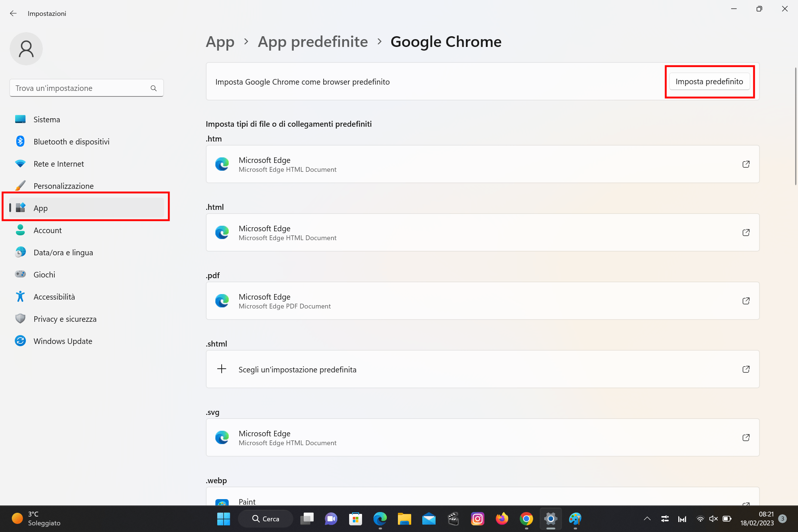Open notifications showing badge count 3

click(782, 519)
